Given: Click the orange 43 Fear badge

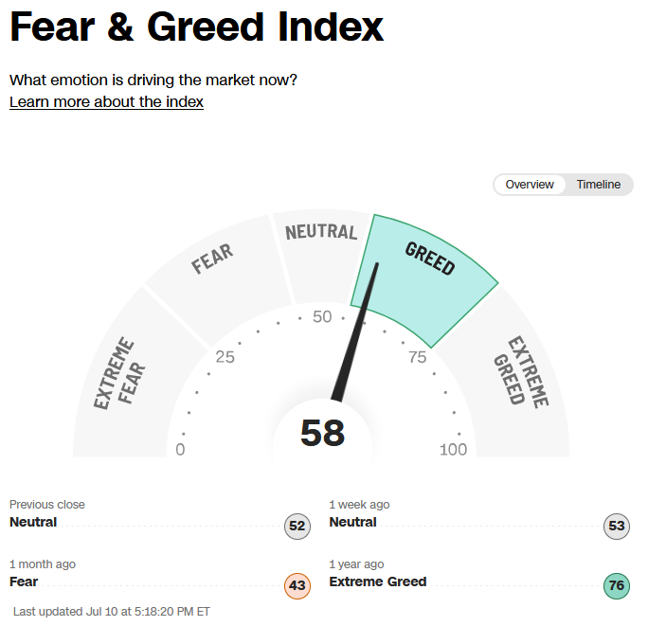Looking at the screenshot, I should coord(297,585).
